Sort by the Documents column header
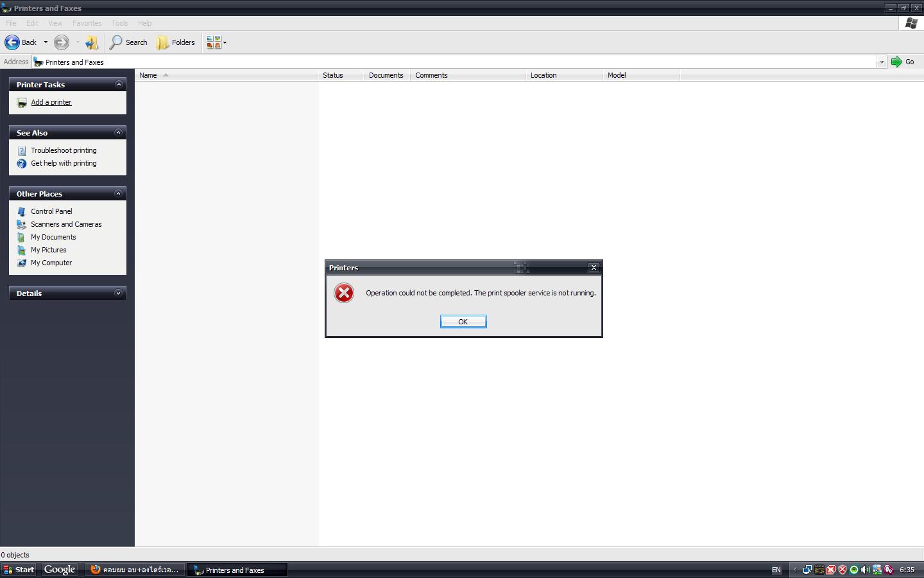 click(x=387, y=75)
